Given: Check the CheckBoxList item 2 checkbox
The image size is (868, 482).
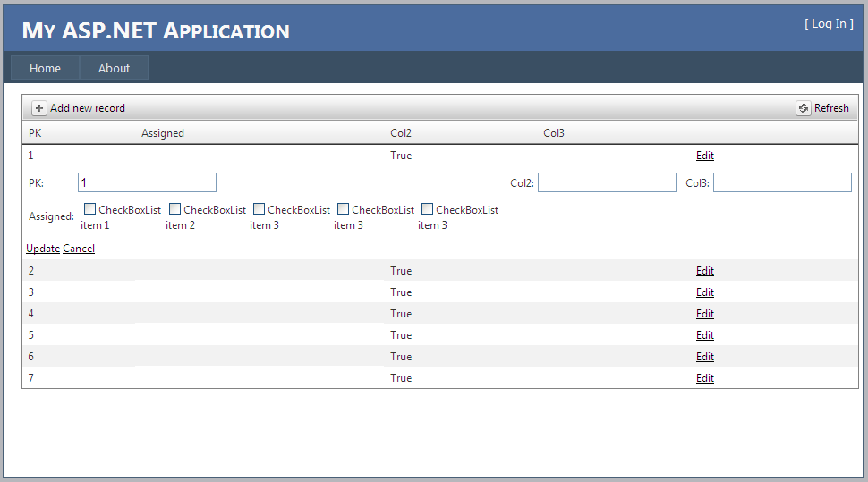Looking at the screenshot, I should tap(174, 209).
